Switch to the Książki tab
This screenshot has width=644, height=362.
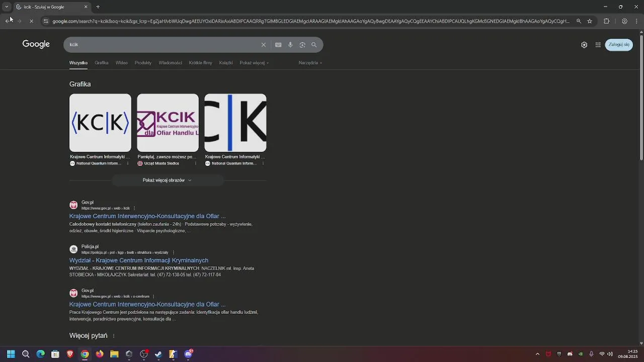point(226,63)
